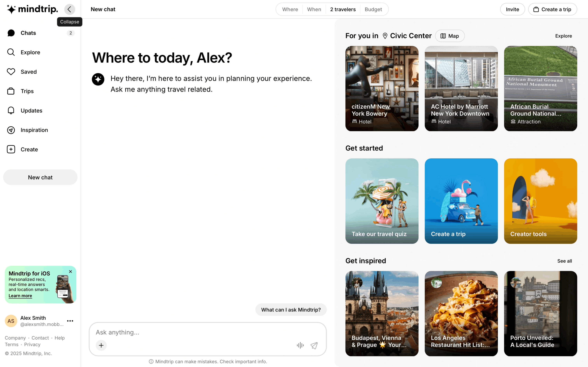This screenshot has height=367, width=588.
Task: Open the Where selector in the top bar
Action: (x=290, y=9)
